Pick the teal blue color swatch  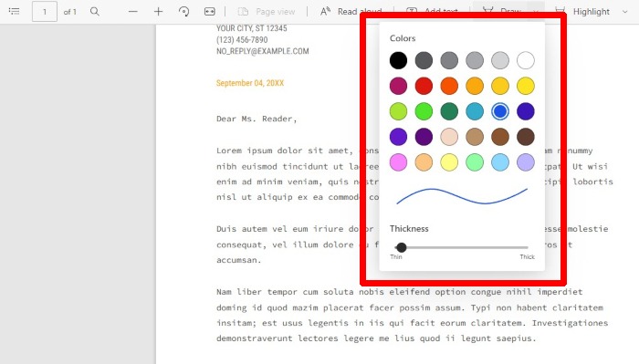click(x=475, y=111)
